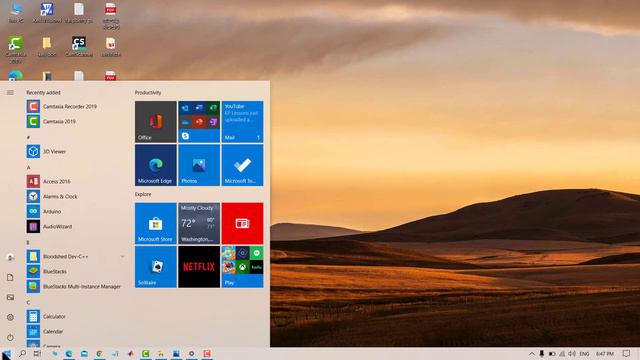Open Settings gear in the Start sidebar
This screenshot has width=640, height=360.
pos(10,317)
